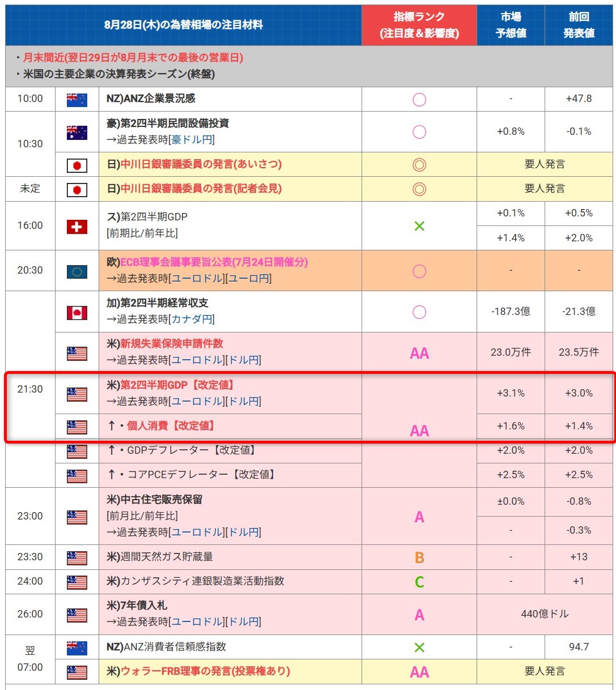This screenshot has height=690, width=616.
Task: Click the green X rank for ANZ消費者信頼感指数
Action: (x=419, y=648)
